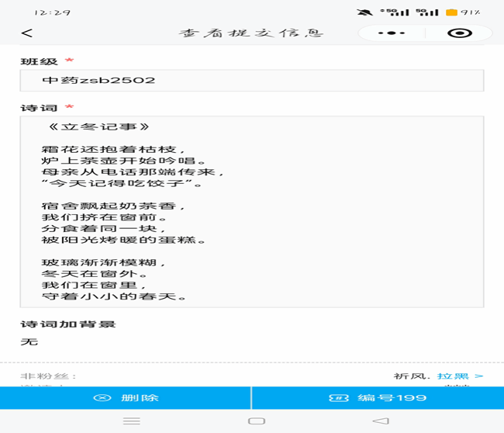Tap the 非粉丝 label row
Viewport: 504px width, 433px height.
tap(49, 376)
